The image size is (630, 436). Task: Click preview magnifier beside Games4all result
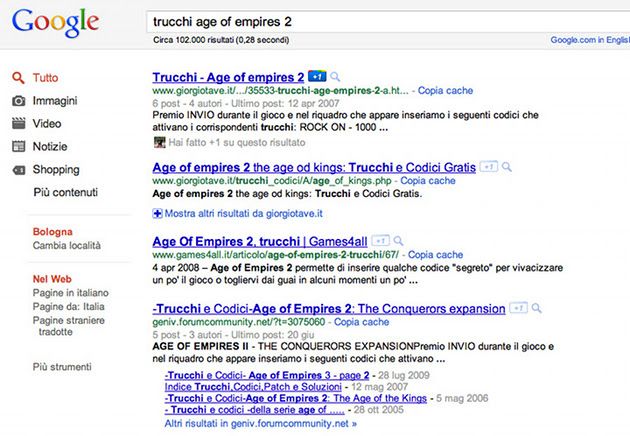[398, 241]
